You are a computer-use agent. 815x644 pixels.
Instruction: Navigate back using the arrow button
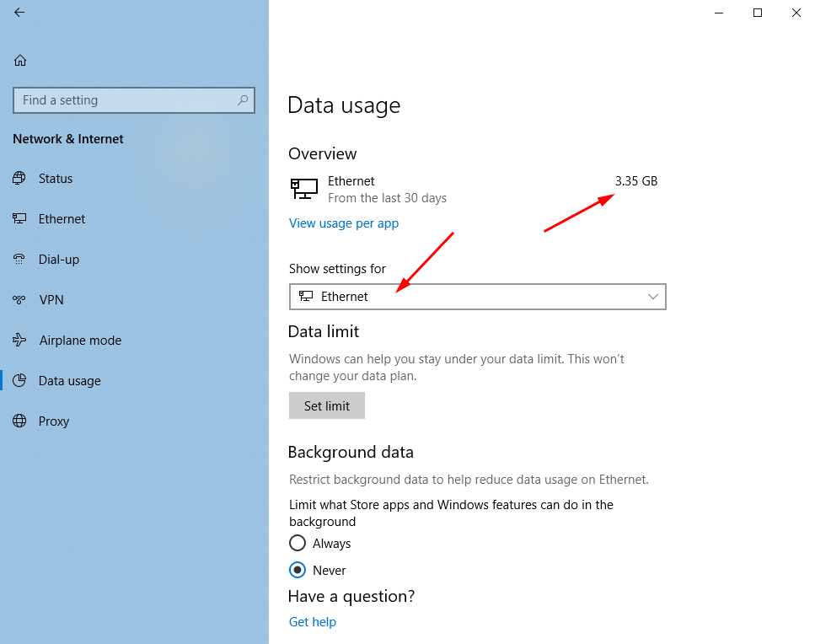[x=19, y=13]
